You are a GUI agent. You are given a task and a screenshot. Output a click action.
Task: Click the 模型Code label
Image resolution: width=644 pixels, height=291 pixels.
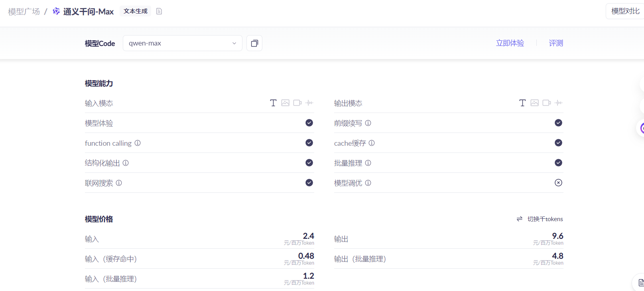click(100, 44)
